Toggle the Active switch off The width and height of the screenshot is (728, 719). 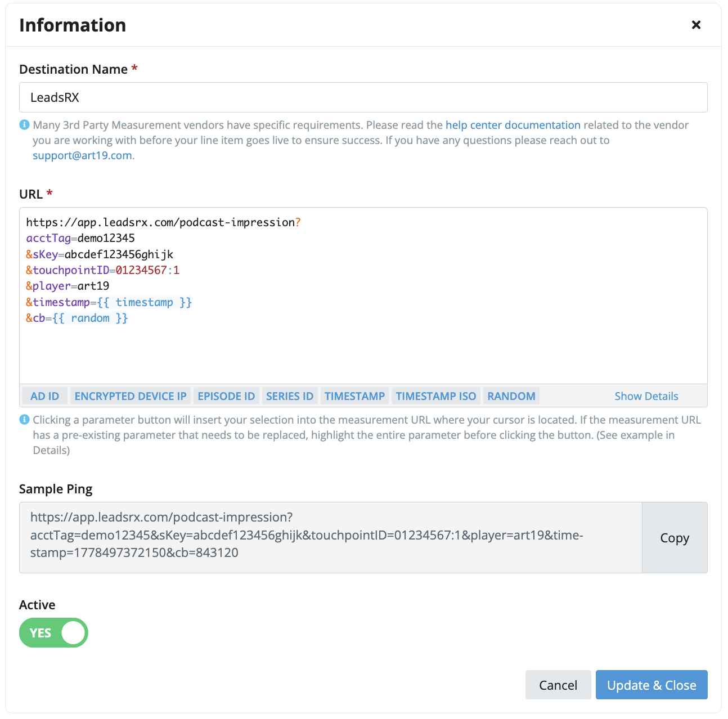click(53, 633)
